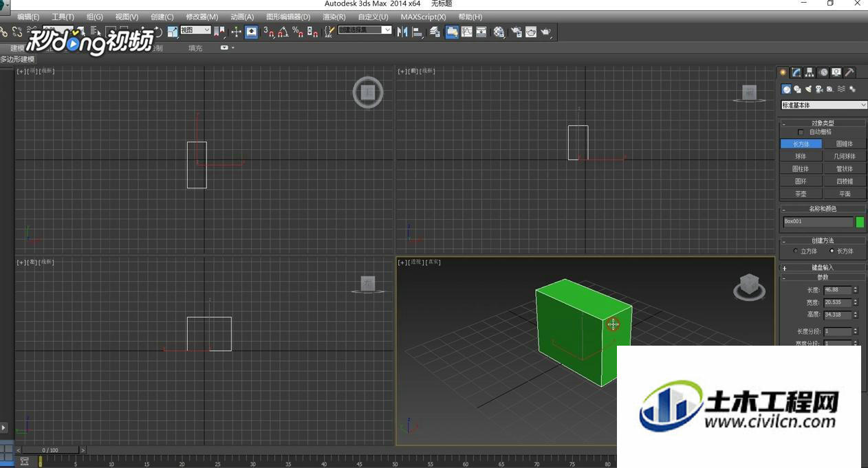The image size is (868, 468).
Task: Select the Cameras category icon
Action: point(819,89)
